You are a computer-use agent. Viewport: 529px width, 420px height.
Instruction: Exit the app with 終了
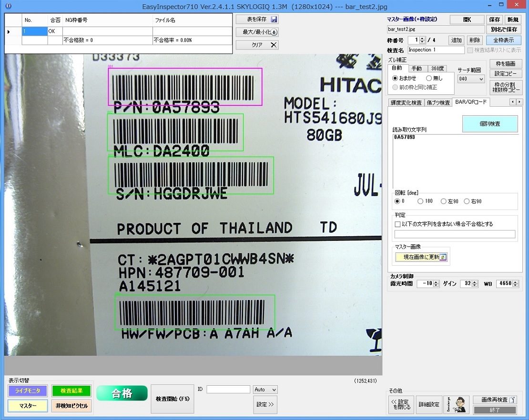(495, 410)
